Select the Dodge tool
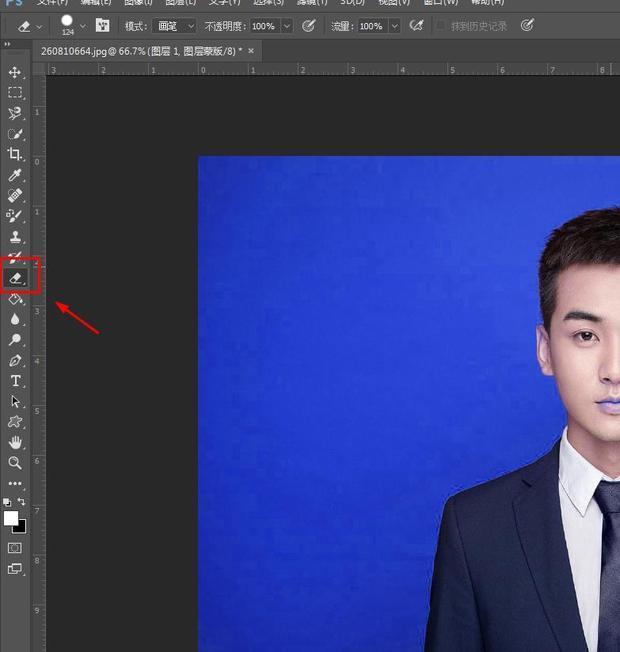Image resolution: width=620 pixels, height=652 pixels. (x=15, y=340)
